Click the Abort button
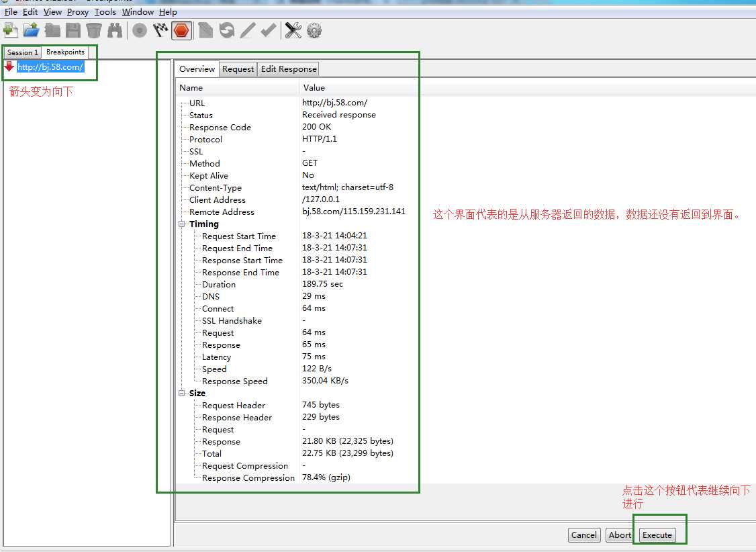The image size is (756, 552). tap(620, 535)
